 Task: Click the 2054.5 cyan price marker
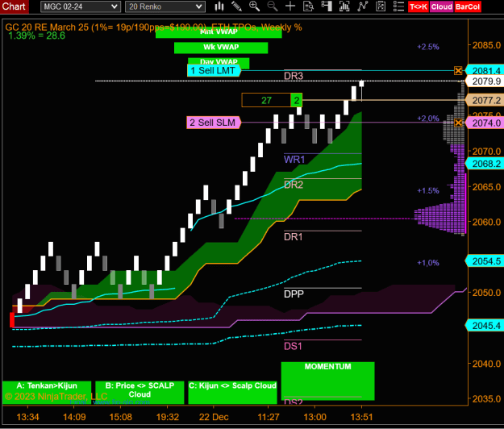pyautogui.click(x=485, y=261)
